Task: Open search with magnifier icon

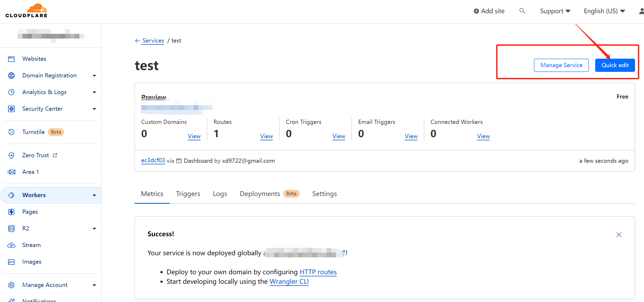Action: [x=522, y=11]
